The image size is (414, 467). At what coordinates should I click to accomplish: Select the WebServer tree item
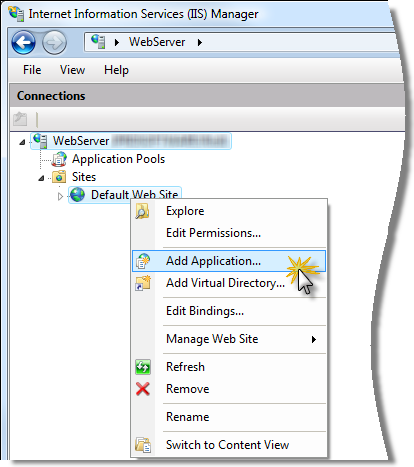pyautogui.click(x=131, y=141)
